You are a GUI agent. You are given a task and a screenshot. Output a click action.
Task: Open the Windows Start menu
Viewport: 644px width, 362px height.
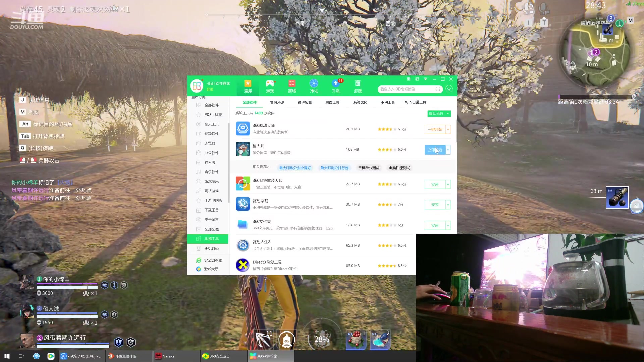pyautogui.click(x=7, y=356)
